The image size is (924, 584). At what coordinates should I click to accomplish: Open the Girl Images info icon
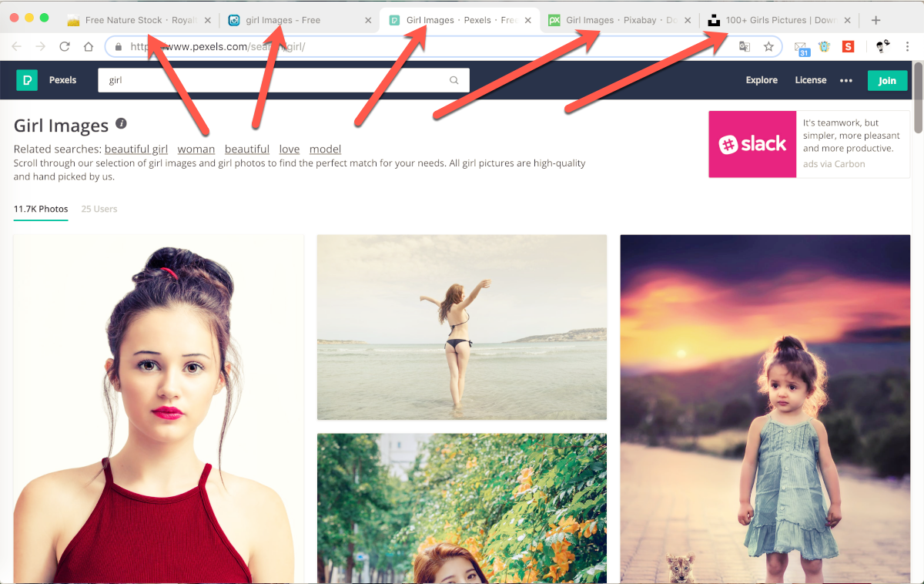[121, 123]
